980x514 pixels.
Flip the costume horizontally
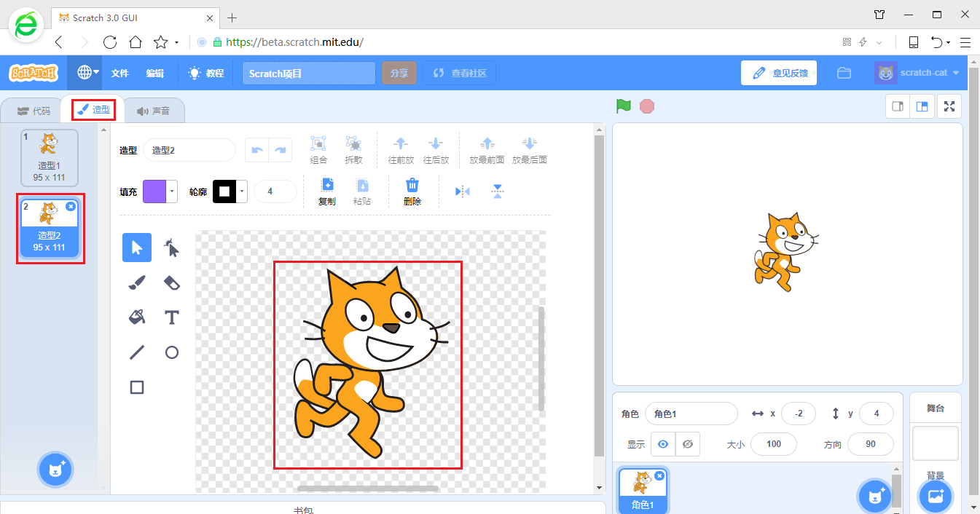point(463,191)
